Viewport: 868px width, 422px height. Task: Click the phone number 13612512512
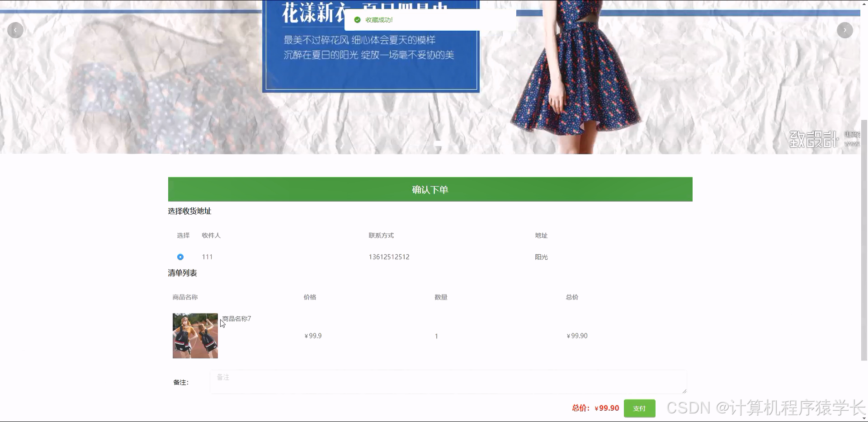point(389,257)
